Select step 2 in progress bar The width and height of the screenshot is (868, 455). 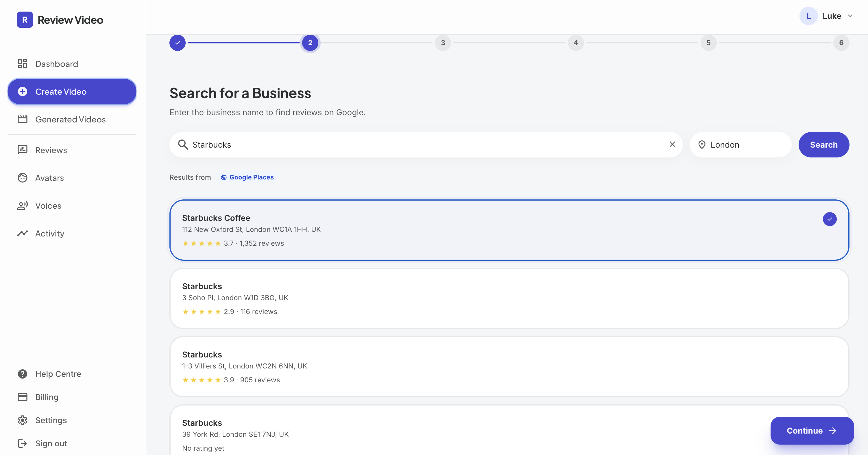click(310, 43)
